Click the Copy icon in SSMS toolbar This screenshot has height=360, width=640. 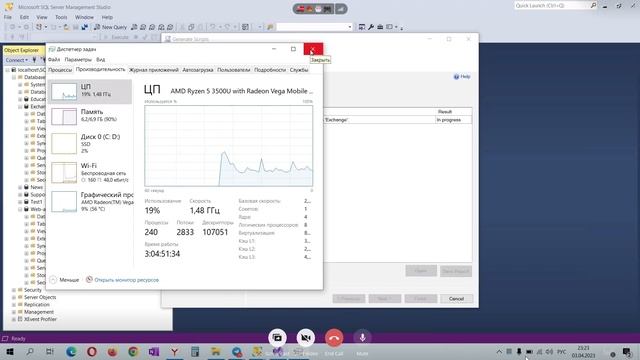pyautogui.click(x=191, y=27)
